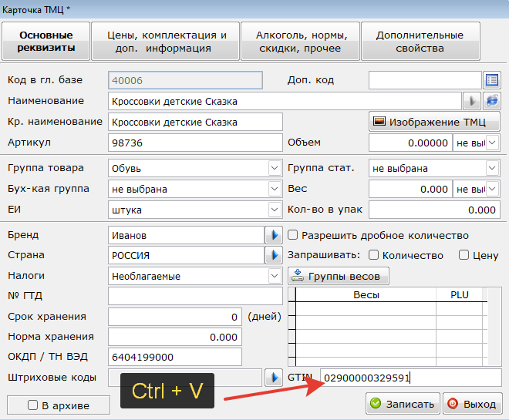Click the arrow button beside Наименование field
509x420 pixels.
[472, 101]
